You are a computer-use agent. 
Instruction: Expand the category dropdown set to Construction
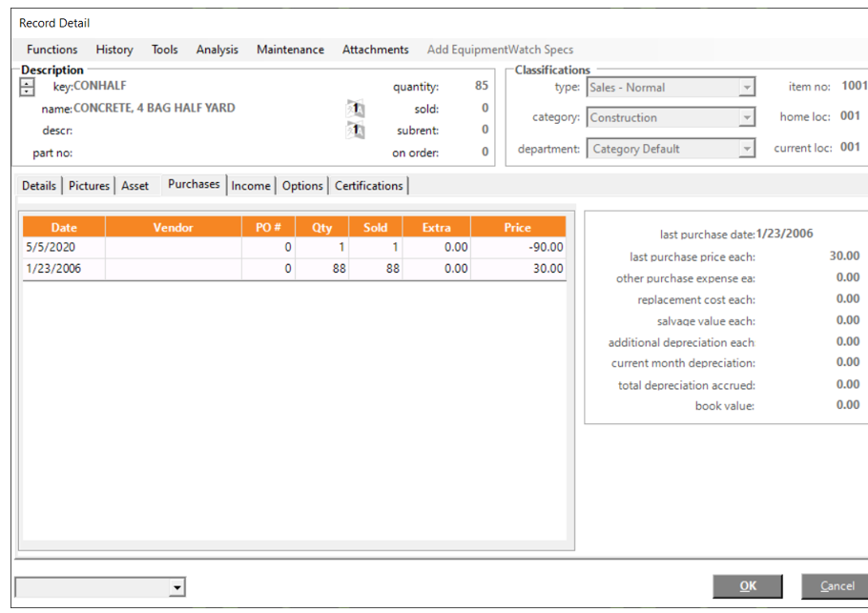(x=747, y=118)
